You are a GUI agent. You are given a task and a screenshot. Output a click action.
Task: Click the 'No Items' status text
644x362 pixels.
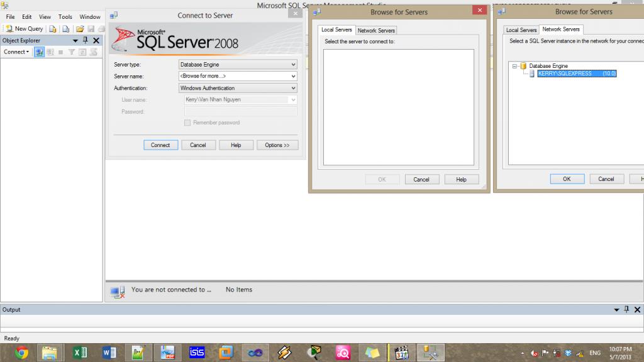pyautogui.click(x=239, y=289)
